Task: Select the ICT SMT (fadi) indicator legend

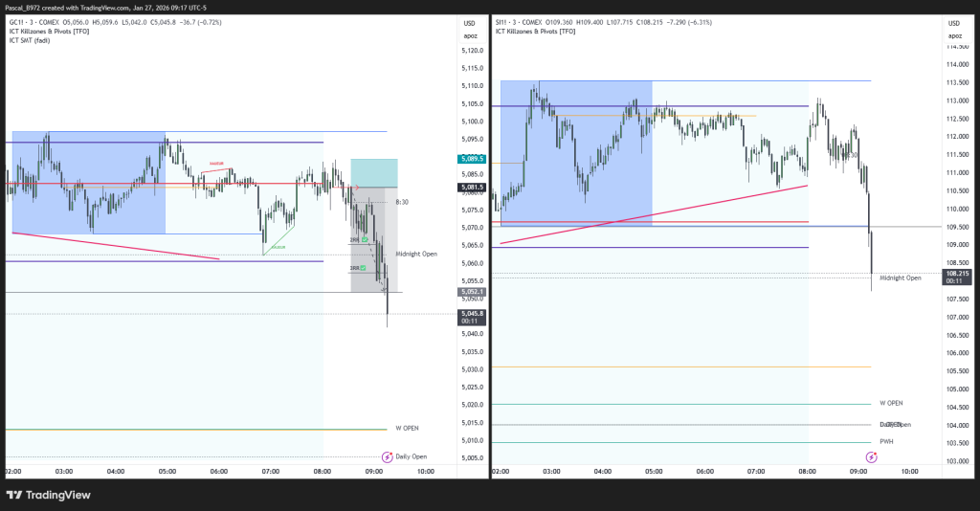Action: (x=30, y=40)
